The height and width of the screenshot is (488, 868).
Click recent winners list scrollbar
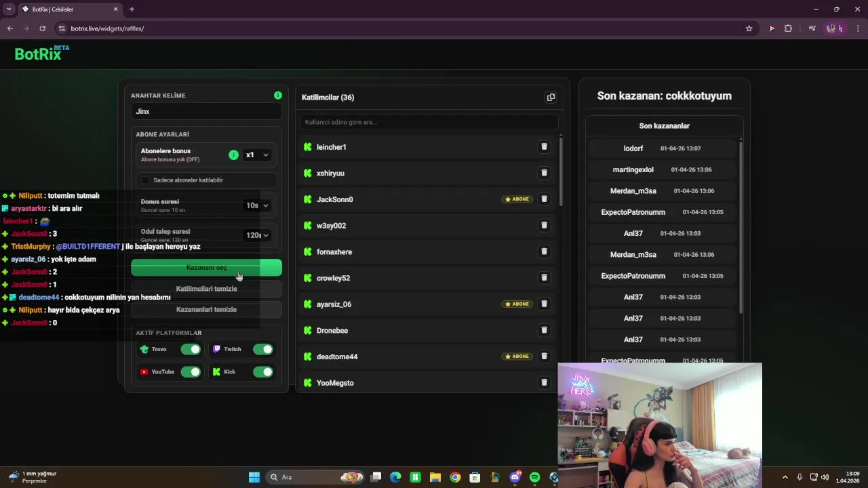tap(741, 227)
